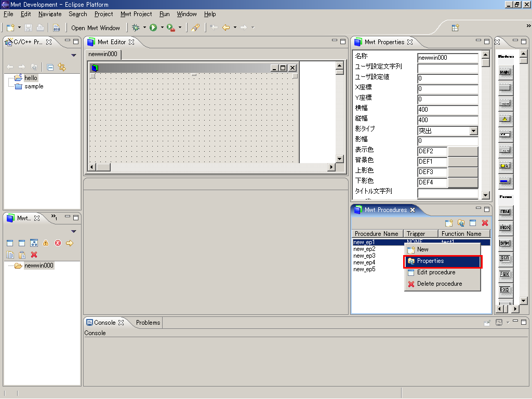The image size is (532, 399).
Task: Click the flashlight Search toolbar icon
Action: point(195,28)
